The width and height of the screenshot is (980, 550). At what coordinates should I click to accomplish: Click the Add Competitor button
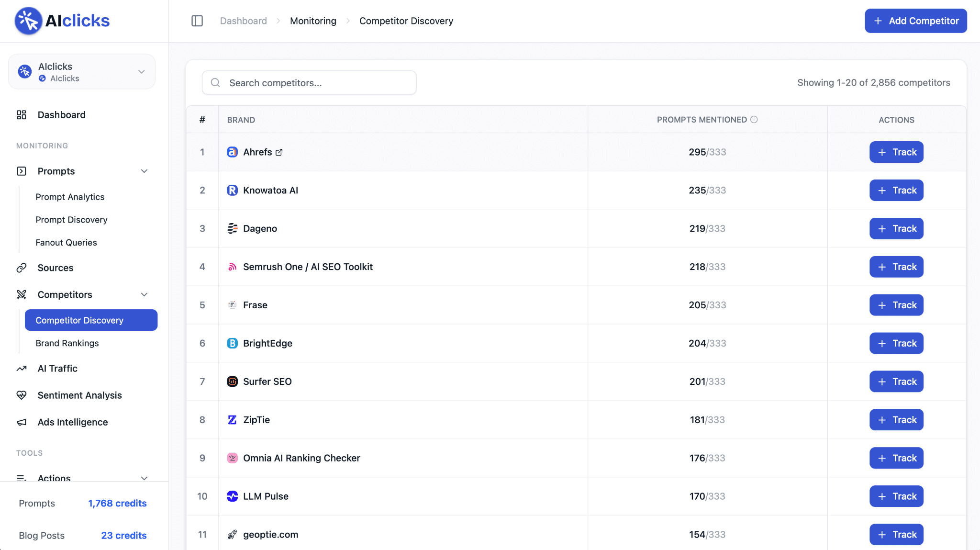coord(915,21)
